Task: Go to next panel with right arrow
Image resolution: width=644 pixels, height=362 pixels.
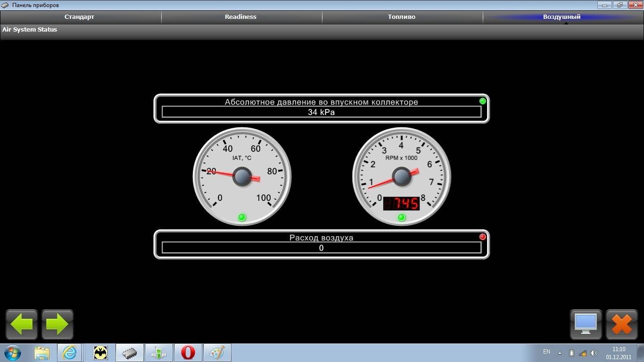Action: point(58,324)
